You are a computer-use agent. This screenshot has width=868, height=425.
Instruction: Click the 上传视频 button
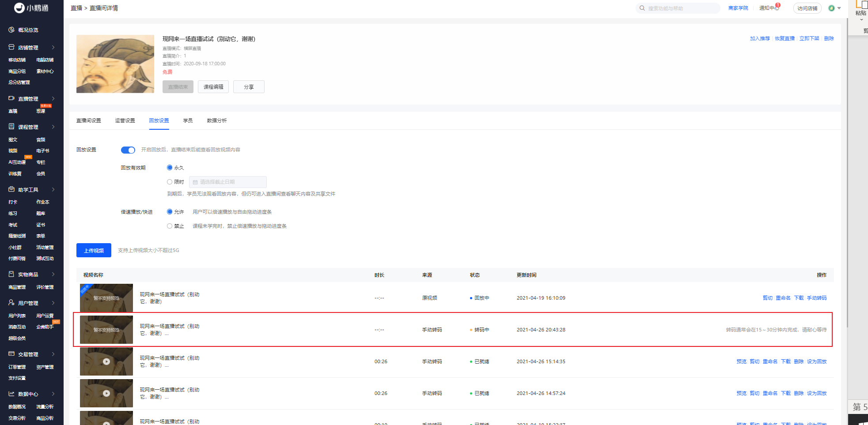(94, 250)
